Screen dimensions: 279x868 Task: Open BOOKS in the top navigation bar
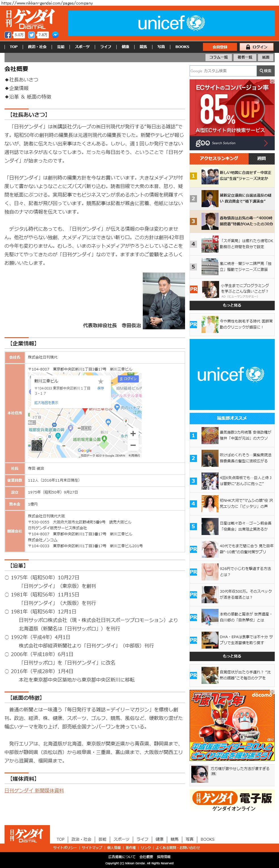point(182,47)
